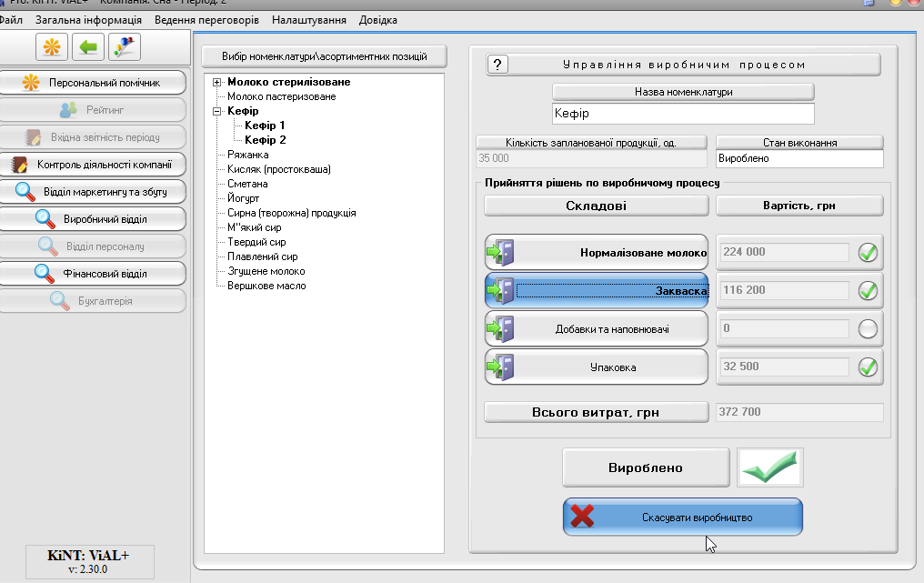This screenshot has width=924, height=583.
Task: Open the Файл menu
Action: pyautogui.click(x=11, y=20)
